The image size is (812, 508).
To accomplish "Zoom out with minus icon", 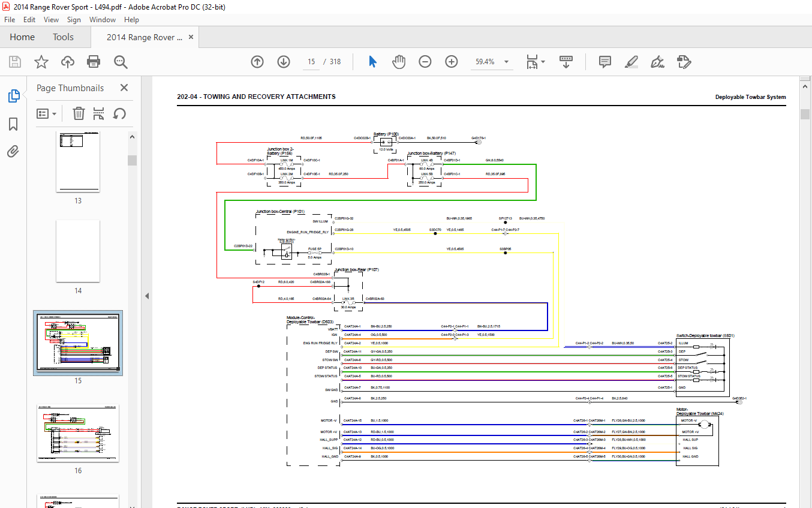I will click(425, 62).
